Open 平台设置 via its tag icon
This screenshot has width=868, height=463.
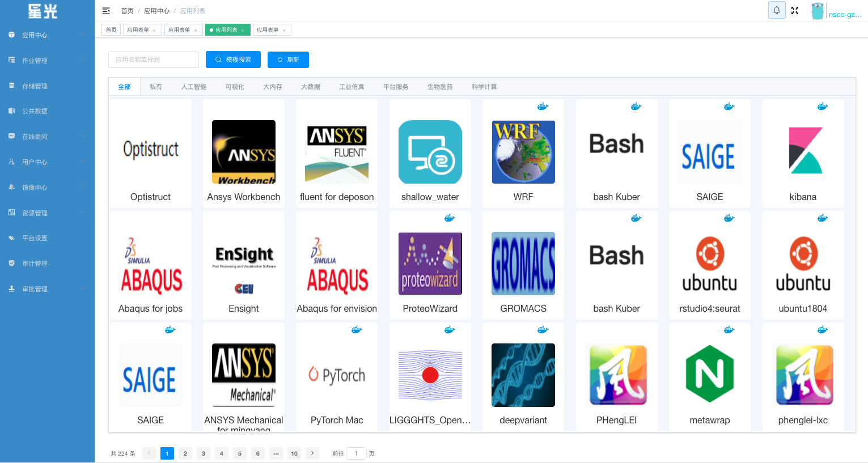tap(11, 238)
